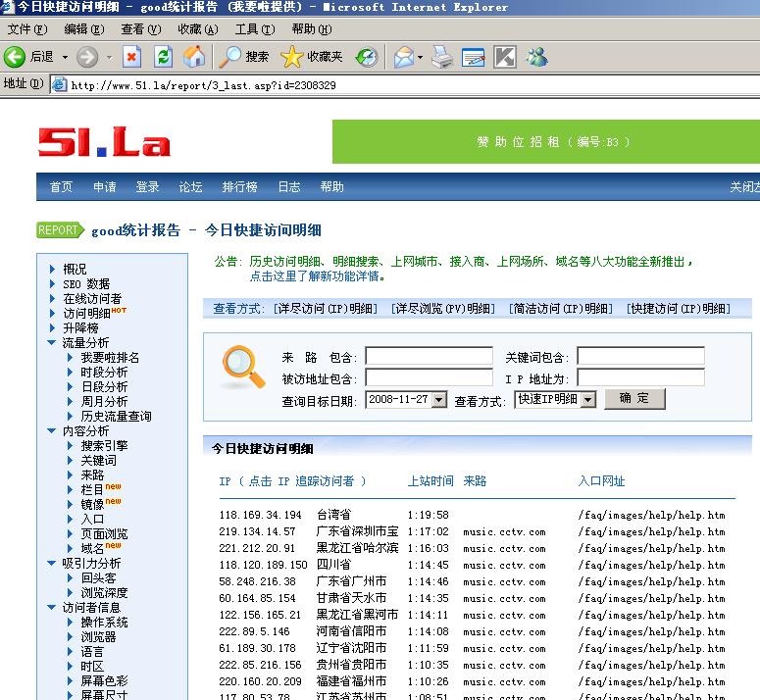Go to 论坛 in blue navigation bar

[190, 187]
